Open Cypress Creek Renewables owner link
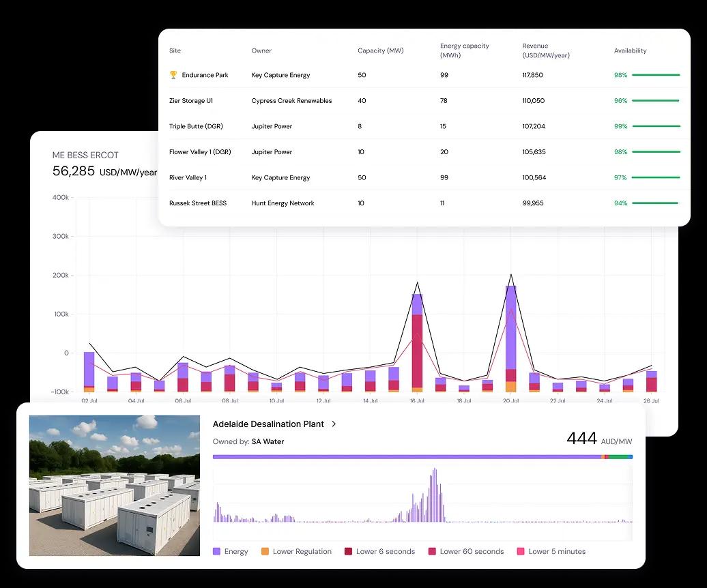The height and width of the screenshot is (588, 707). [291, 101]
